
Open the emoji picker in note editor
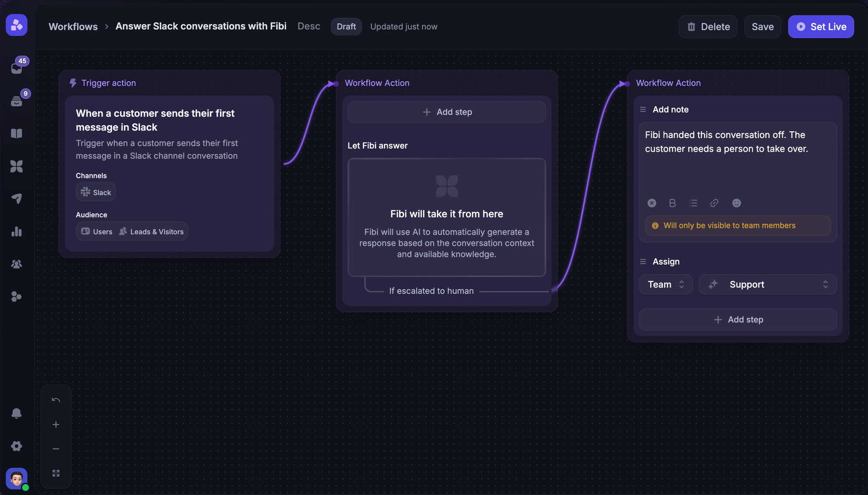point(736,203)
